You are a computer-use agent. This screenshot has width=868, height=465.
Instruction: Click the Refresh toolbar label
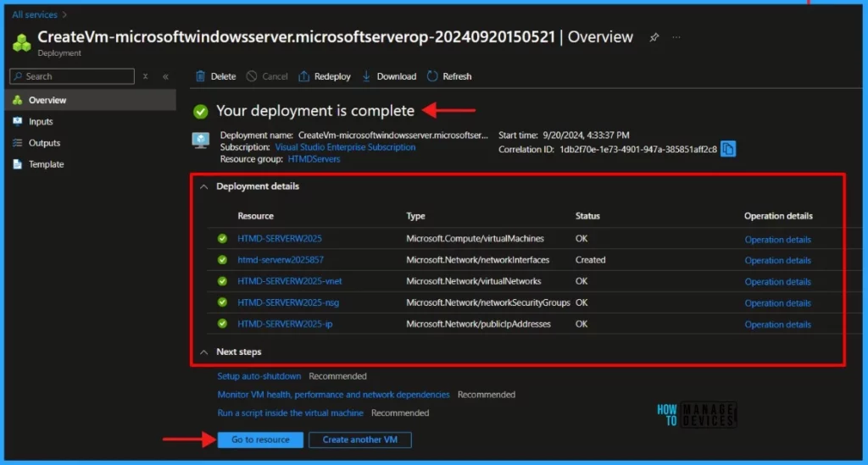point(457,76)
